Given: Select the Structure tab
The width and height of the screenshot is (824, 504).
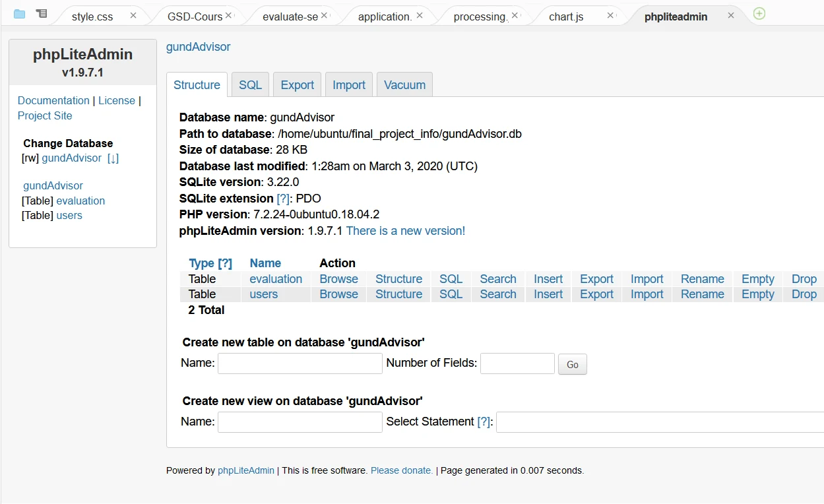Looking at the screenshot, I should click(x=197, y=85).
